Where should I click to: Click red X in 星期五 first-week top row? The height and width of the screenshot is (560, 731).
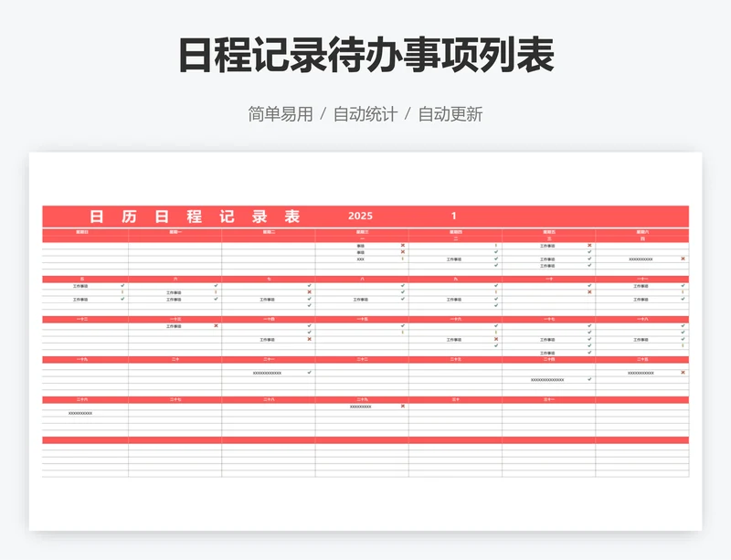pos(590,246)
